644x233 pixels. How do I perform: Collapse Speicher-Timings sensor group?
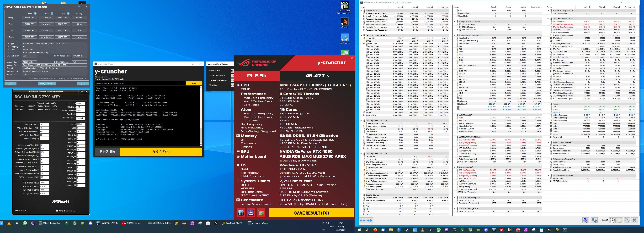pos(361,195)
